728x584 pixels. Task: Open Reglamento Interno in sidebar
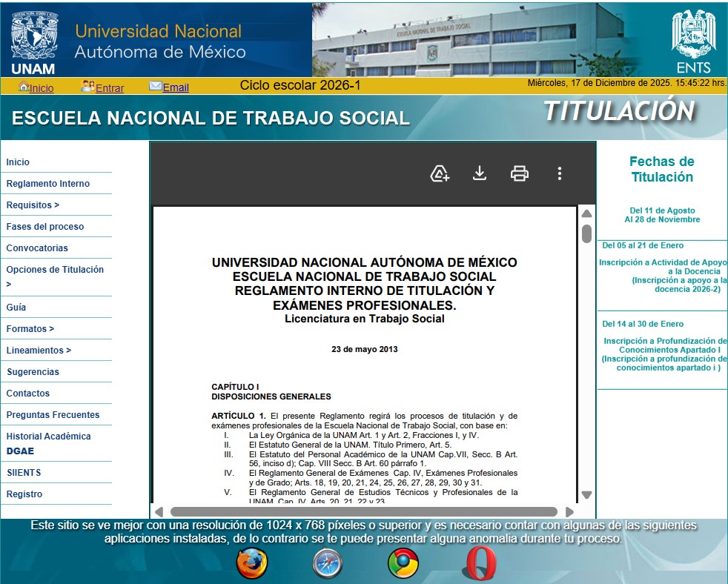(48, 183)
